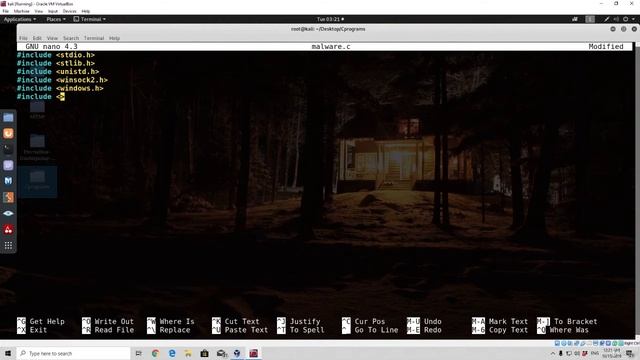Screen dimensions: 640x360
Task: Click the malware.c filename in the nano header
Action: [x=331, y=47]
